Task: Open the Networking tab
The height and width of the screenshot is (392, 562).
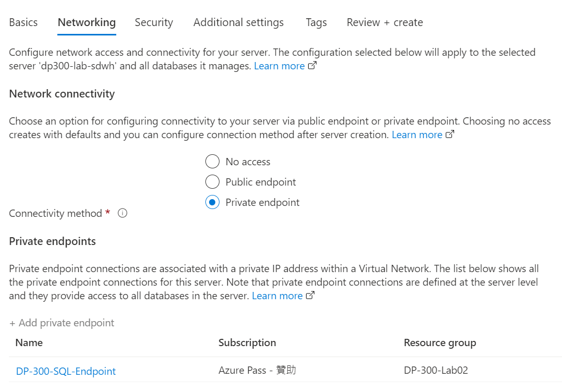Action: pos(87,22)
